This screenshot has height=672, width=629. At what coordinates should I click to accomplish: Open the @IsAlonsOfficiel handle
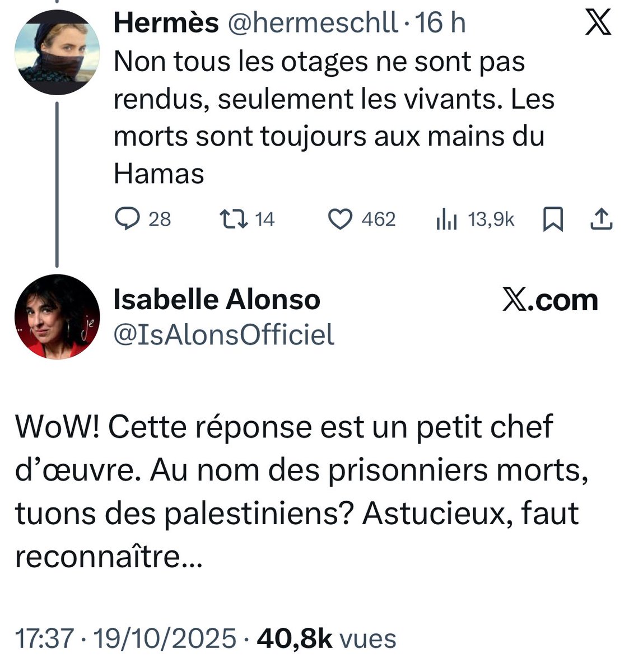224,334
